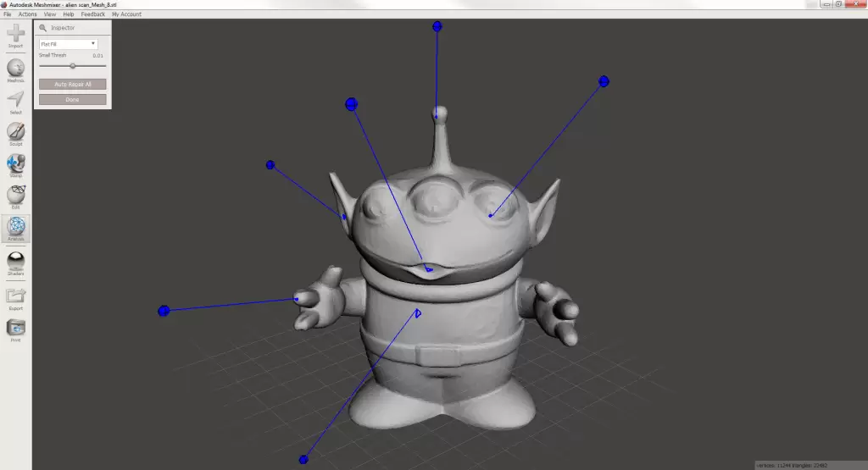Adjust the Small Thresh slider
Screen dimensions: 868x470
73,66
